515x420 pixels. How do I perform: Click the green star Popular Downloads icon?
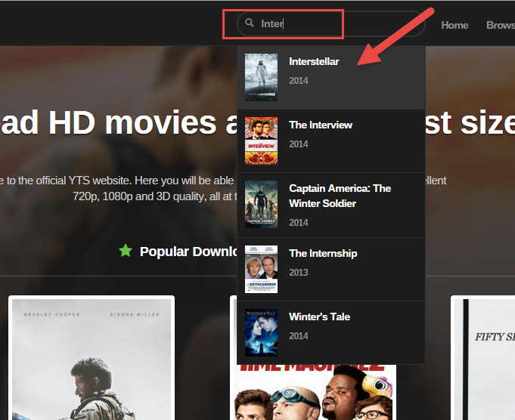pyautogui.click(x=126, y=251)
